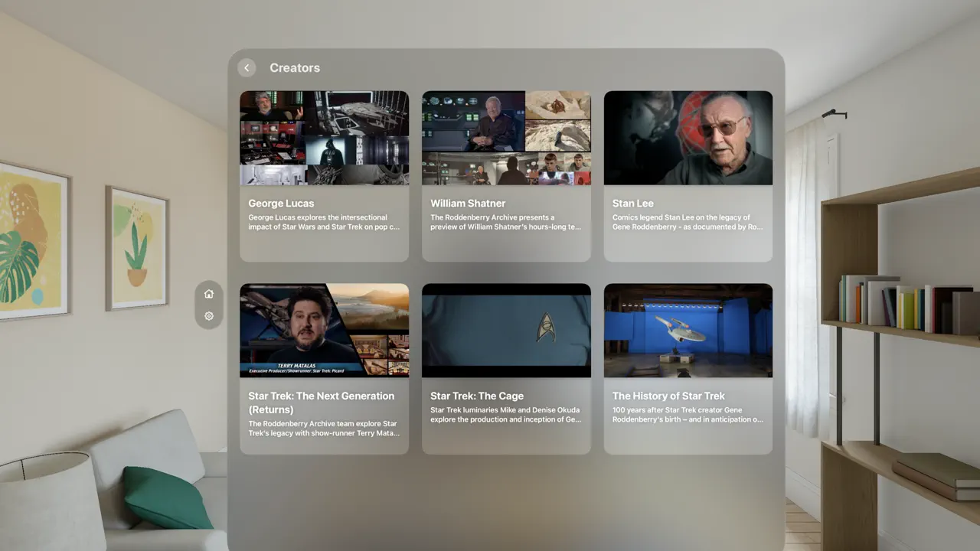Click the Creators page heading
The image size is (980, 551).
[295, 68]
